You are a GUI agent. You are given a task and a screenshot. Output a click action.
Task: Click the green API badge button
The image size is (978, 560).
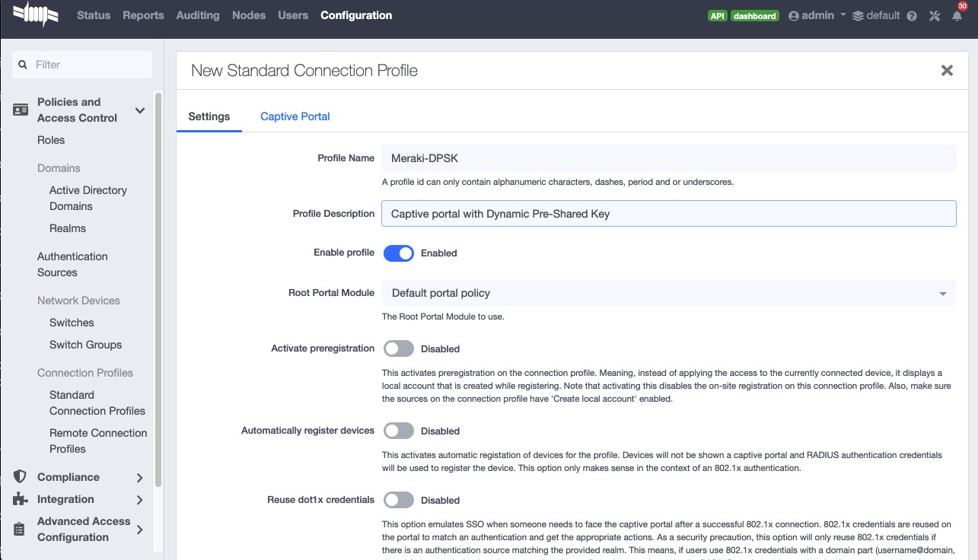pos(717,16)
